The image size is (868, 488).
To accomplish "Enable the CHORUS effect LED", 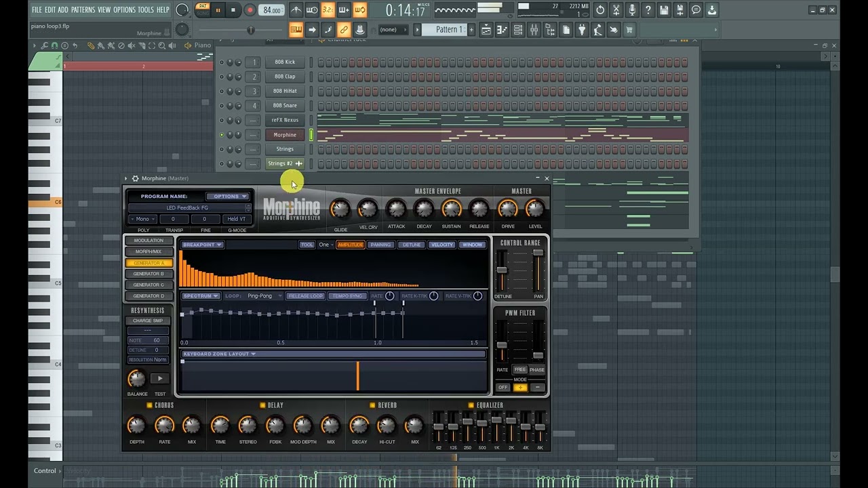I will (x=149, y=405).
